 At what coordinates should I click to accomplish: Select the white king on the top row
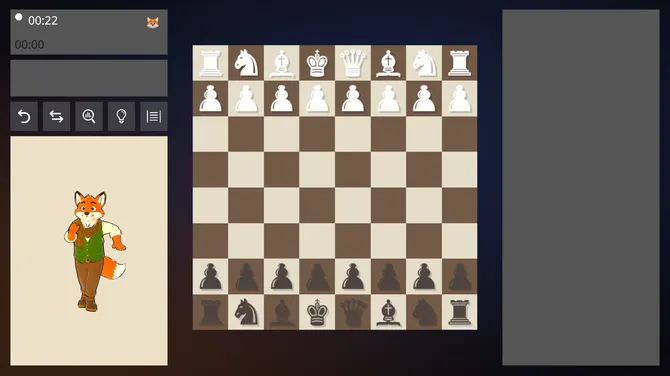pos(317,63)
